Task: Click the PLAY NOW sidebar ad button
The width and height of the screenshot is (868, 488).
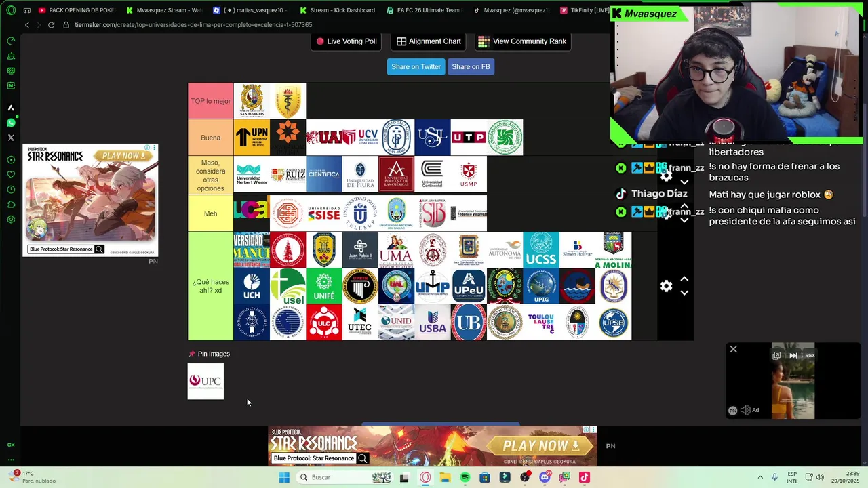Action: [x=123, y=156]
